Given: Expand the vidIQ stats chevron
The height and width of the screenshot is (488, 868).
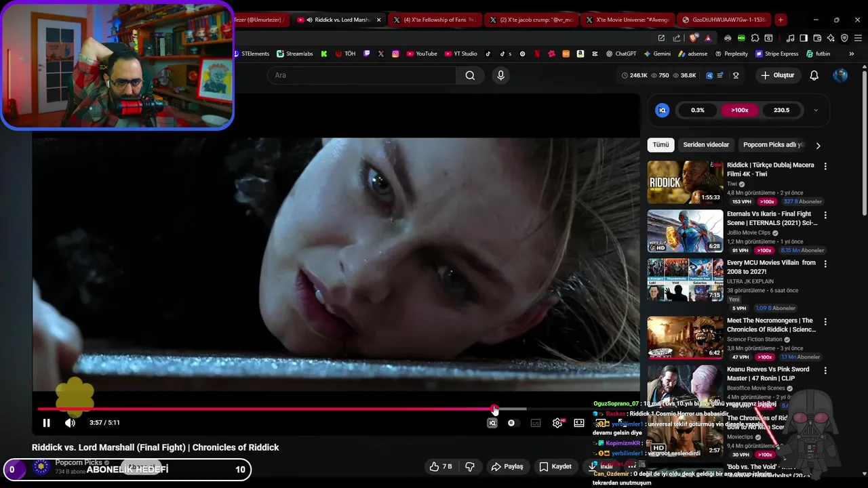Looking at the screenshot, I should pos(816,110).
